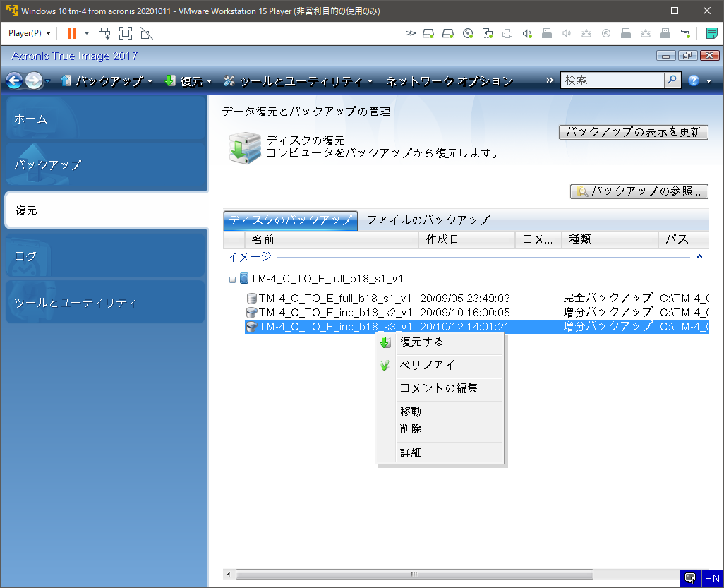
Task: Open the dropdown arrow next to the pause icon
Action: pyautogui.click(x=86, y=33)
